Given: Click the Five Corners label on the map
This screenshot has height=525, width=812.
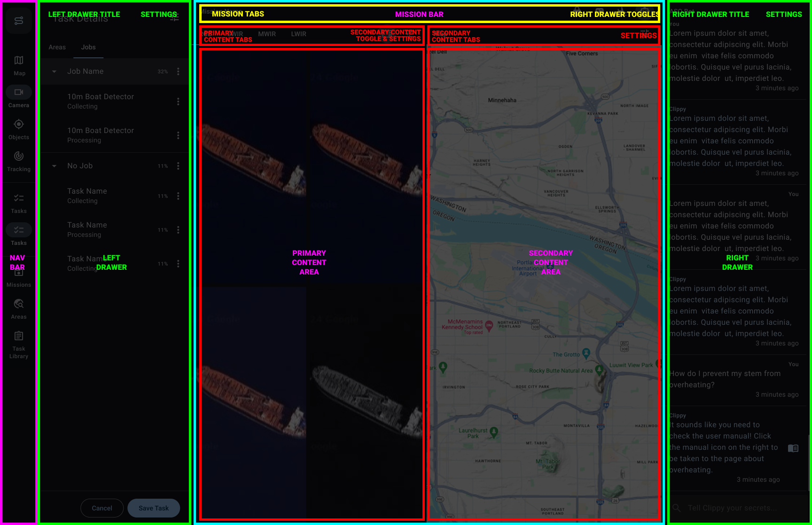Looking at the screenshot, I should coord(582,54).
